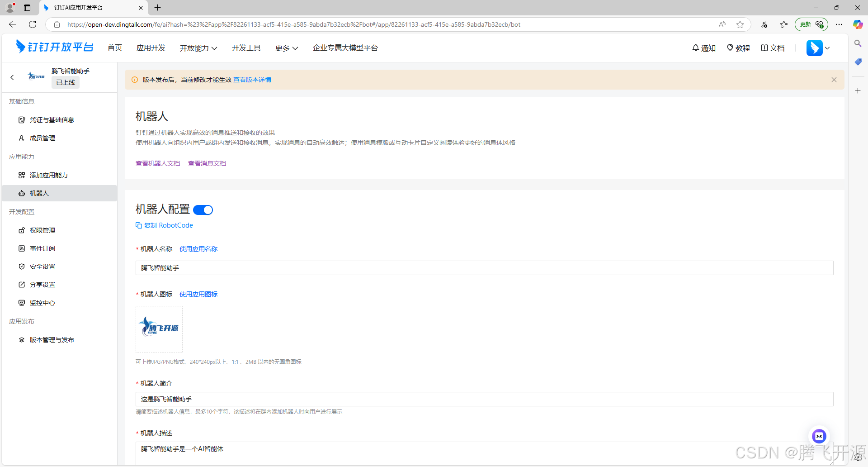Click the site info lock icon
This screenshot has height=467, width=868.
[57, 24]
